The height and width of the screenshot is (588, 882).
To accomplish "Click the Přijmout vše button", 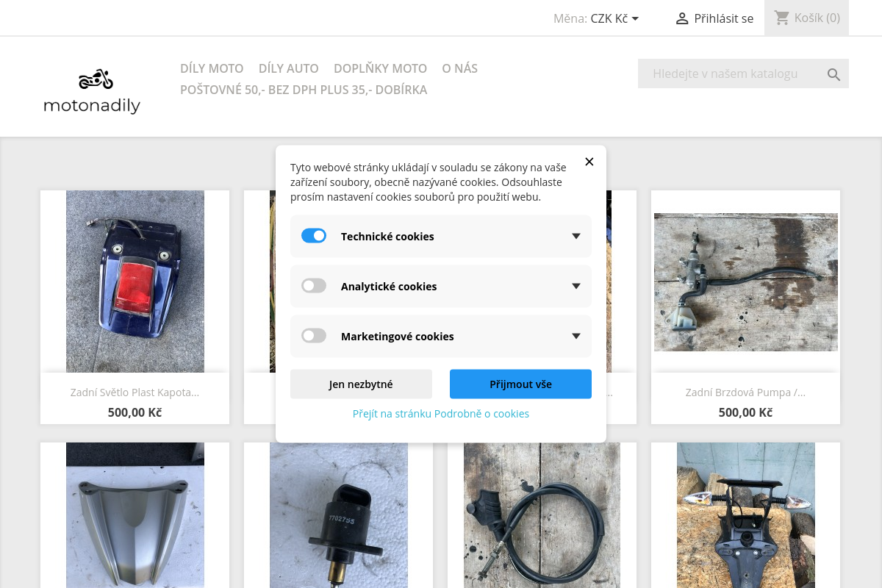I will pos(520,384).
